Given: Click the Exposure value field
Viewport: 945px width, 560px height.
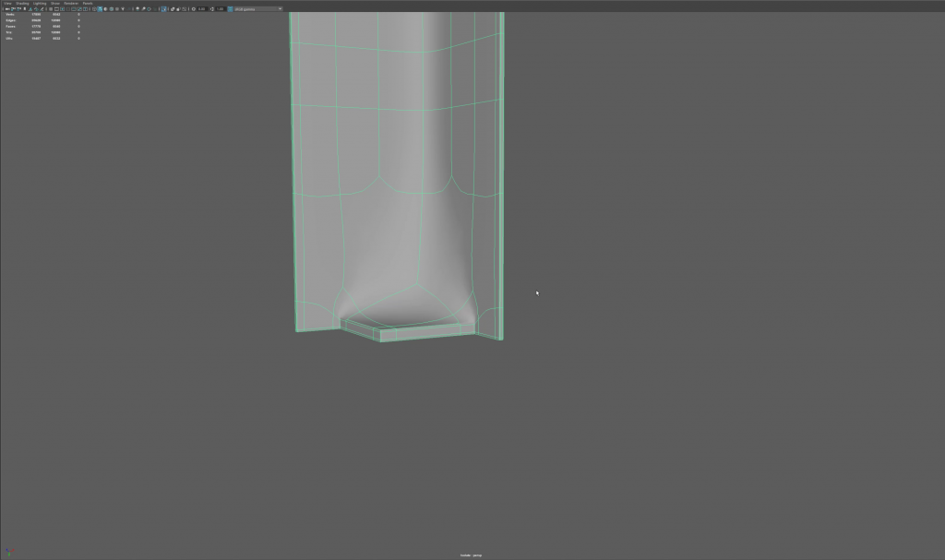Looking at the screenshot, I should point(201,9).
